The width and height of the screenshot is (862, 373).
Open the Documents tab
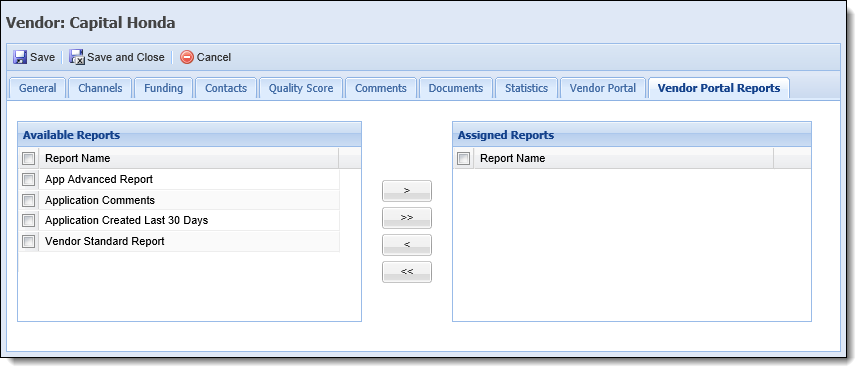coord(456,88)
